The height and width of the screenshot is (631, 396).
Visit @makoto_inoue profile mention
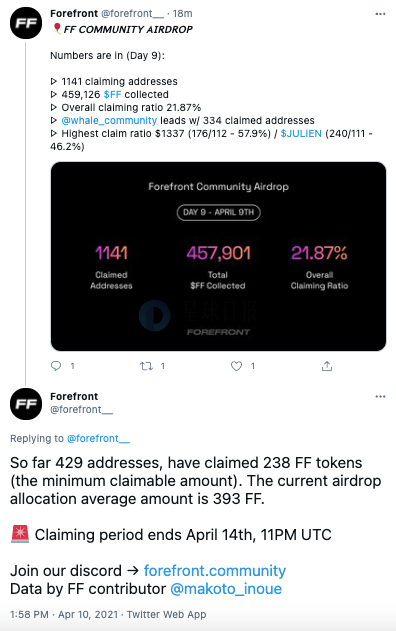(x=226, y=589)
